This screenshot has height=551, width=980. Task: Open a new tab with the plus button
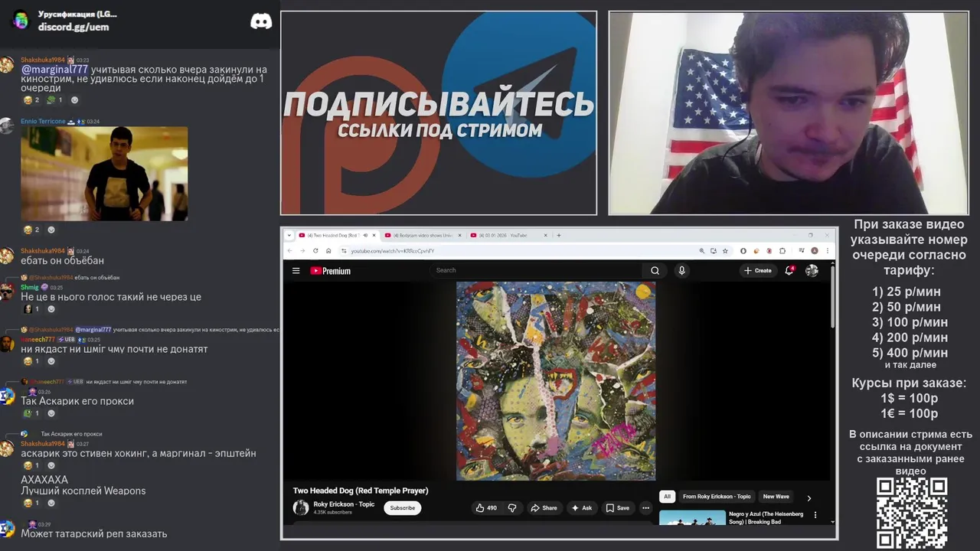click(559, 235)
